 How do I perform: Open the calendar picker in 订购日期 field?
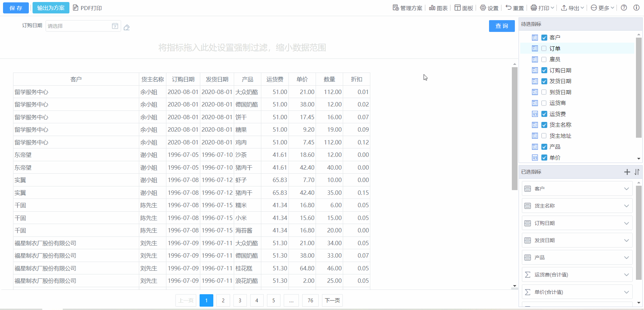(115, 26)
